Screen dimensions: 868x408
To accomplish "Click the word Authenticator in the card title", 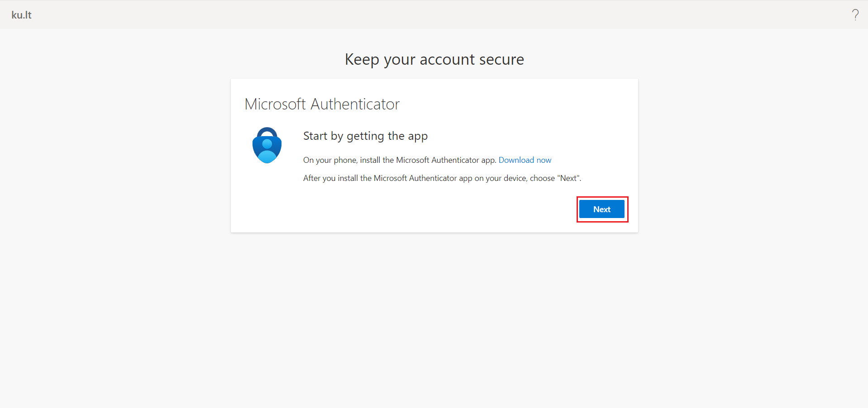I will 355,104.
